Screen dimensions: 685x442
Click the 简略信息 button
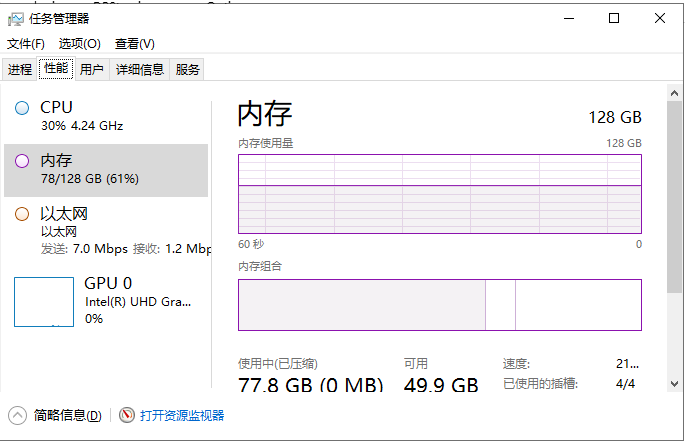point(67,415)
